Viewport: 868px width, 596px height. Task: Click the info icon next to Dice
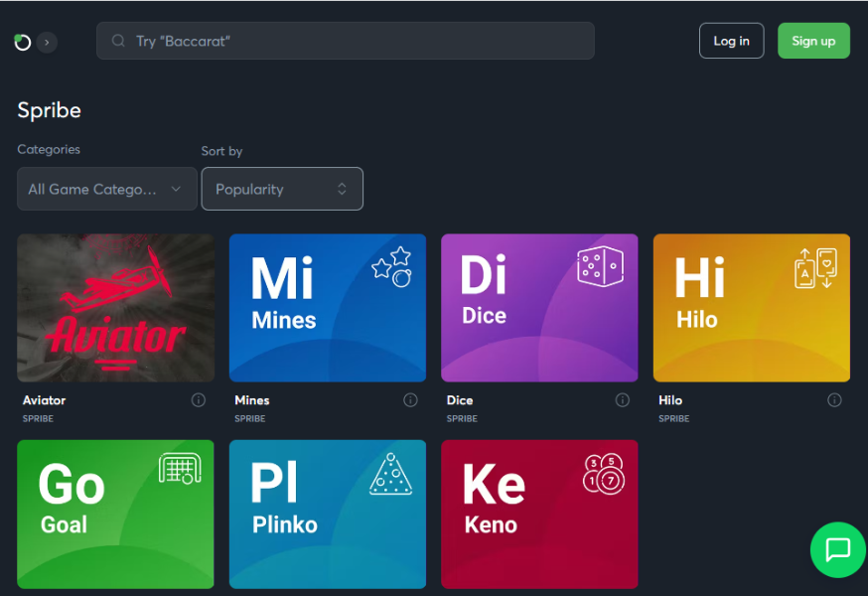point(622,400)
